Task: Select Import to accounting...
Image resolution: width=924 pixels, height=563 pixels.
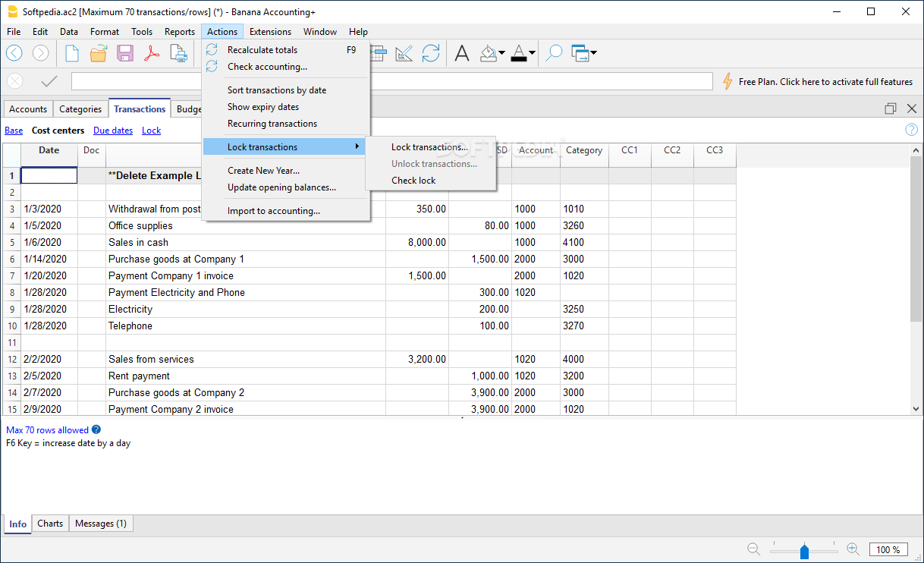Action: click(286, 211)
